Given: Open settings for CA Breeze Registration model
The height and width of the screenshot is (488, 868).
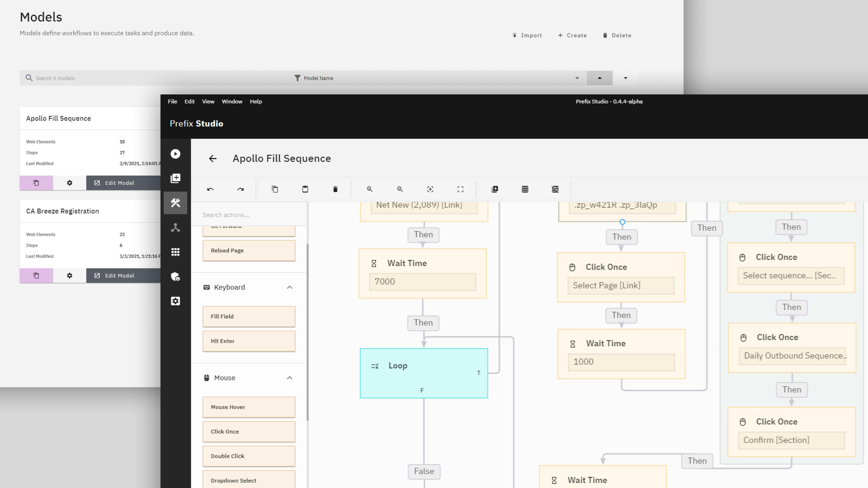Looking at the screenshot, I should click(x=69, y=275).
